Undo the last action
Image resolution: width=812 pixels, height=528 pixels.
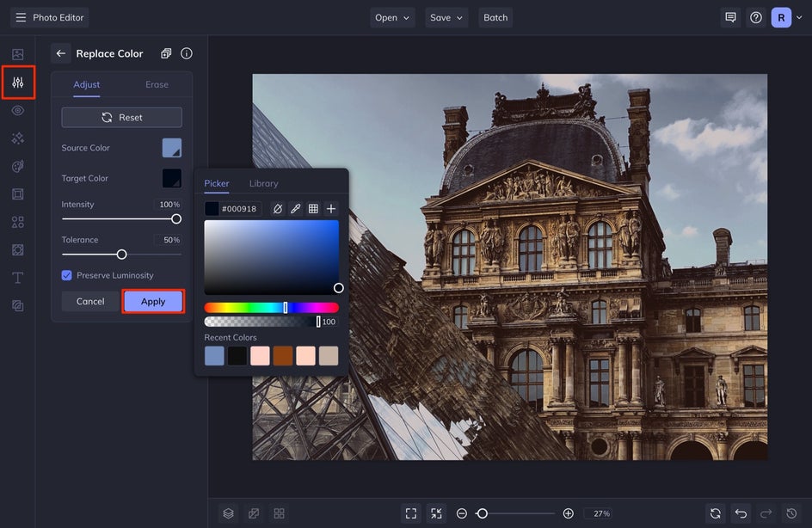741,513
